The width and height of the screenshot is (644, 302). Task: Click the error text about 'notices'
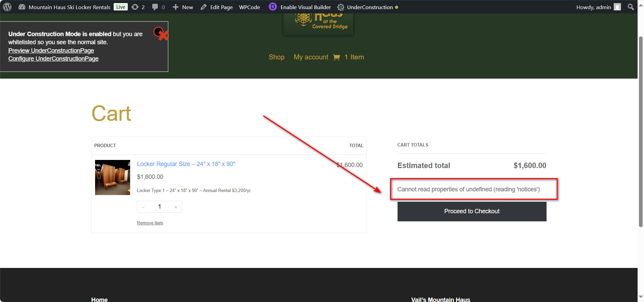pos(468,189)
